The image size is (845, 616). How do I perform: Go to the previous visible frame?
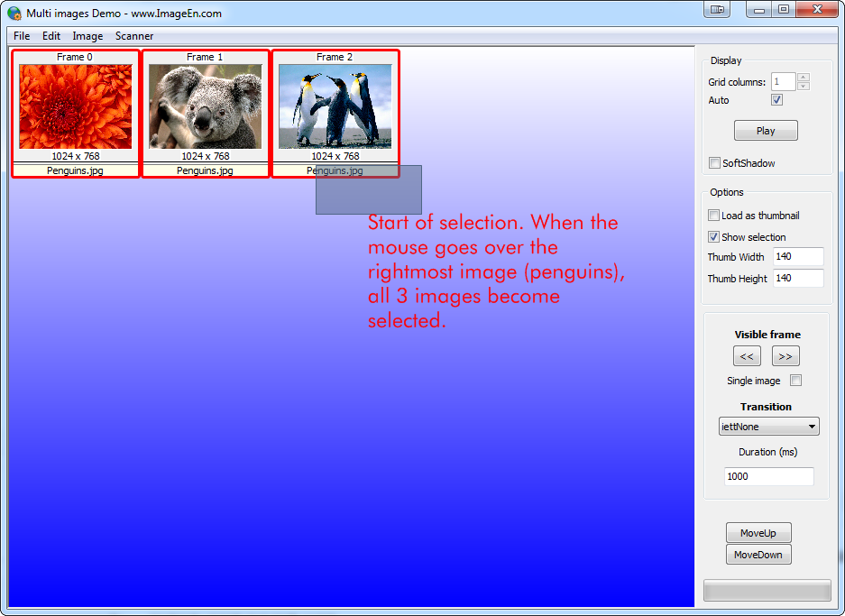pos(747,356)
